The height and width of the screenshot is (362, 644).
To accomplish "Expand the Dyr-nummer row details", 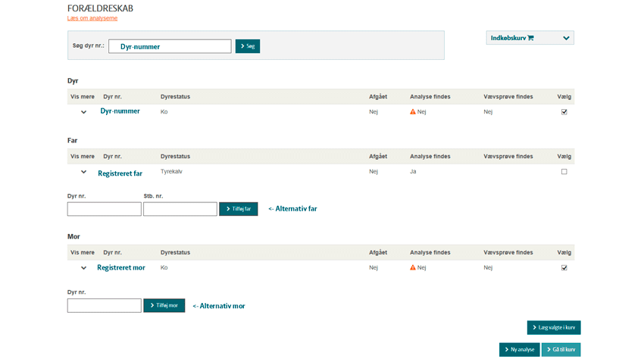I will click(83, 112).
